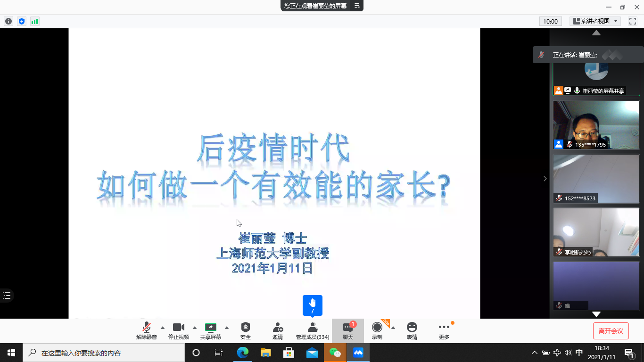
Task: Open the Chat (聊天) panel
Action: (x=348, y=330)
